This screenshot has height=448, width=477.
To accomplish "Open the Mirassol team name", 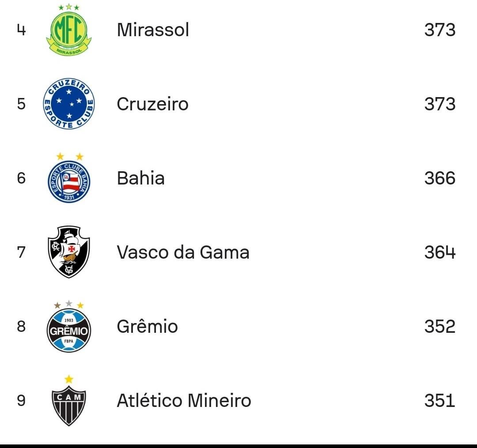I will pos(153,30).
